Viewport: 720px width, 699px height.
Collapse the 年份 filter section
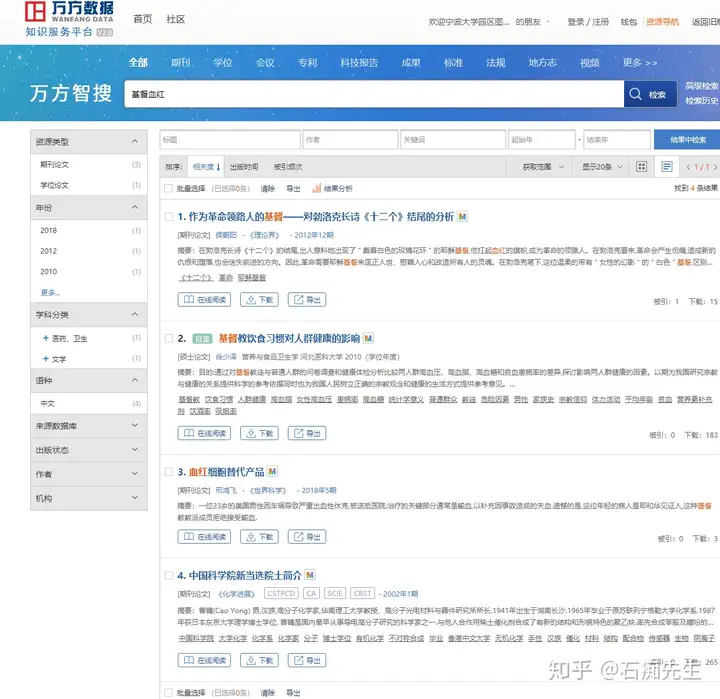(135, 208)
